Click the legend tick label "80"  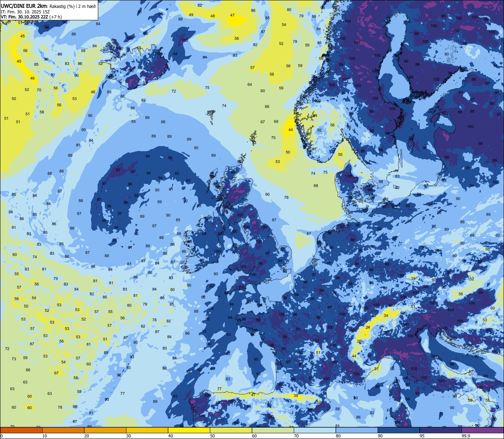tap(338, 436)
